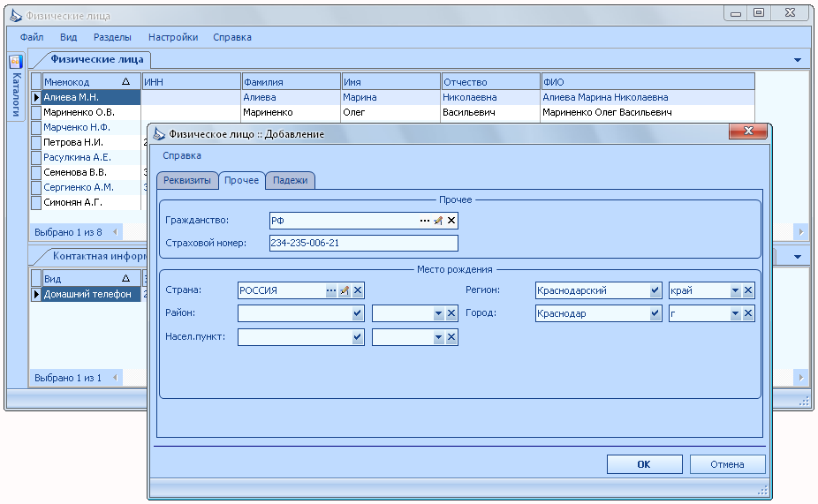818x504 pixels.
Task: Open the Разделы menu
Action: coord(112,37)
